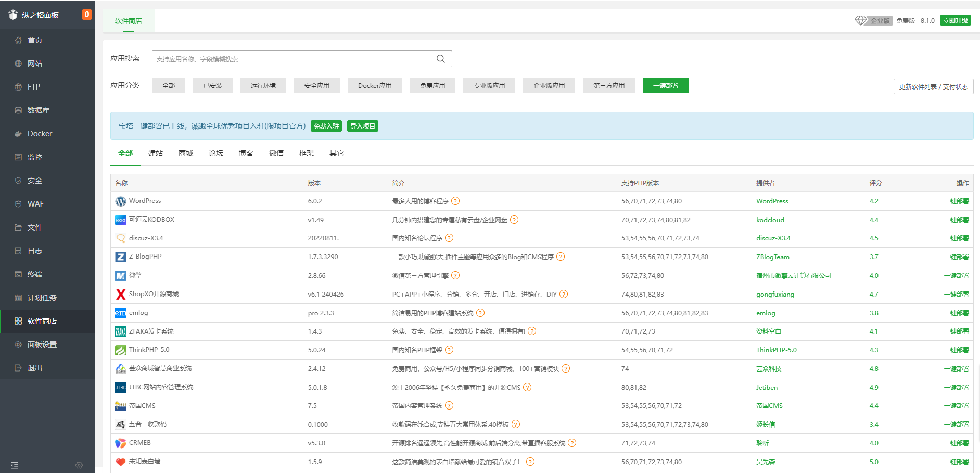Viewport: 980px width, 473px height.
Task: Filter apps by 第三方应用
Action: pos(609,85)
